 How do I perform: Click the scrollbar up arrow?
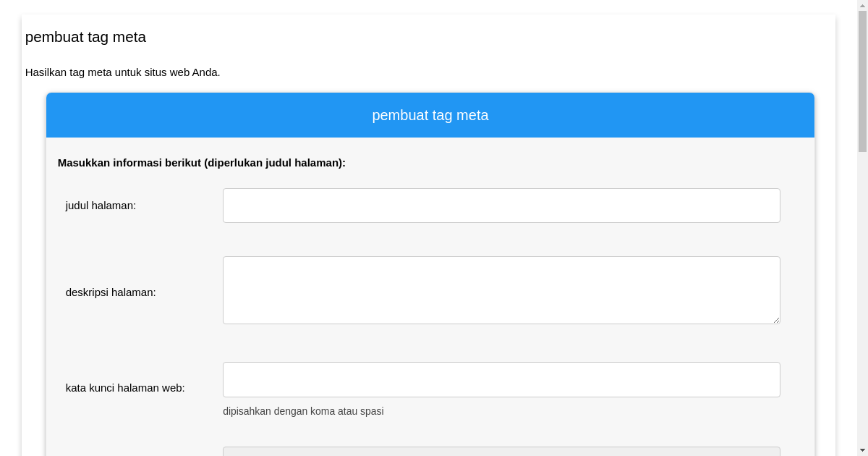coord(861,6)
